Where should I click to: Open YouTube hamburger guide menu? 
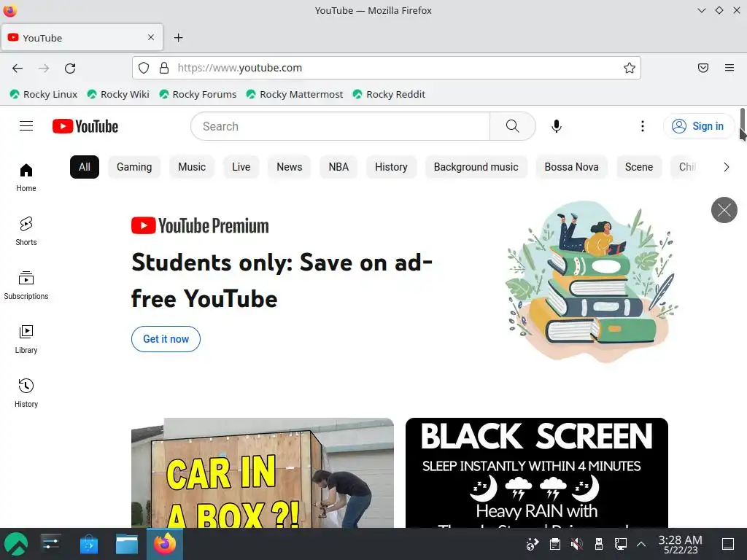point(26,126)
